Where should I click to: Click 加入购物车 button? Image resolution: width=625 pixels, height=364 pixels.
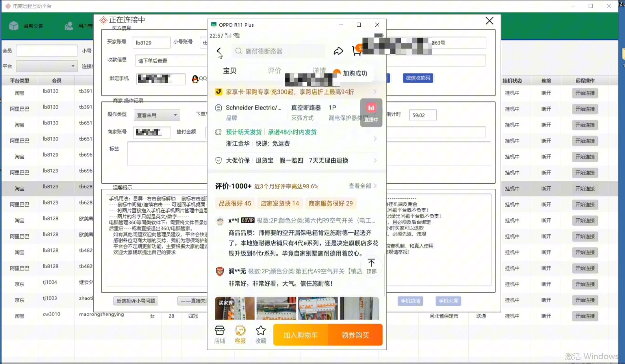point(300,335)
